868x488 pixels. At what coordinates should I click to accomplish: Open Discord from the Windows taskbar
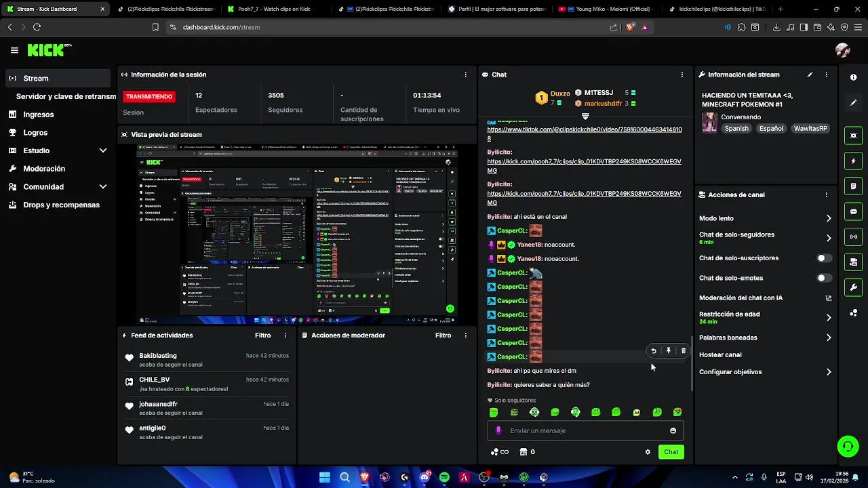(425, 477)
